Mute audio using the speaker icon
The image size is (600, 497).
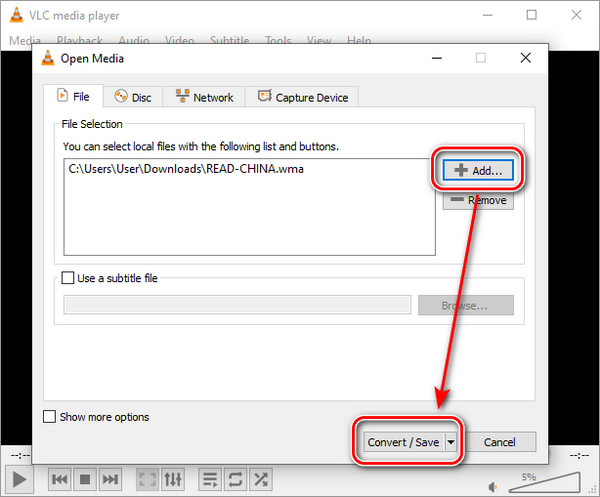493,487
